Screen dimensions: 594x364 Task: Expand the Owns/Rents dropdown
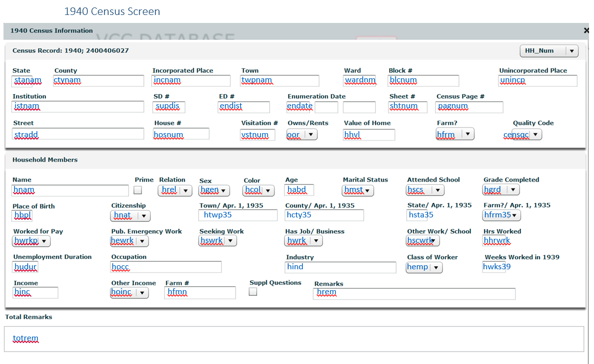pos(302,135)
